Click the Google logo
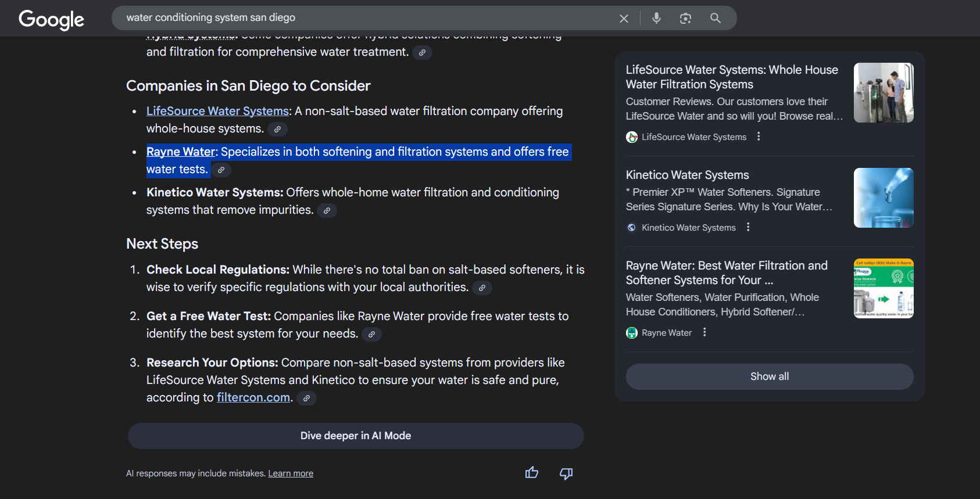This screenshot has width=980, height=499. (51, 20)
